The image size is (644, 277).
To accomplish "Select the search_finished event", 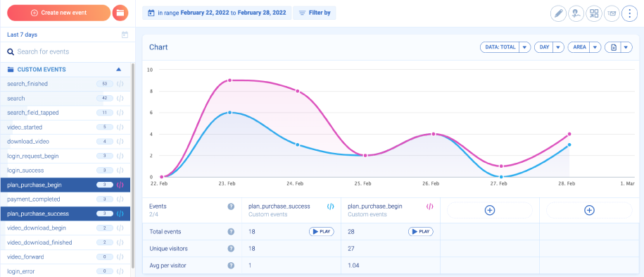I will pos(65,84).
